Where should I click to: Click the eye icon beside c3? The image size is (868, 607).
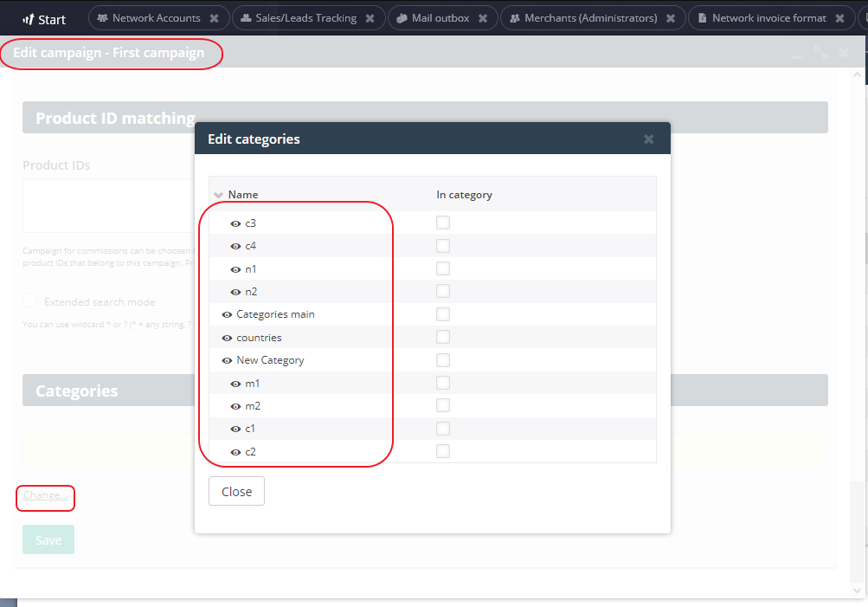click(235, 223)
